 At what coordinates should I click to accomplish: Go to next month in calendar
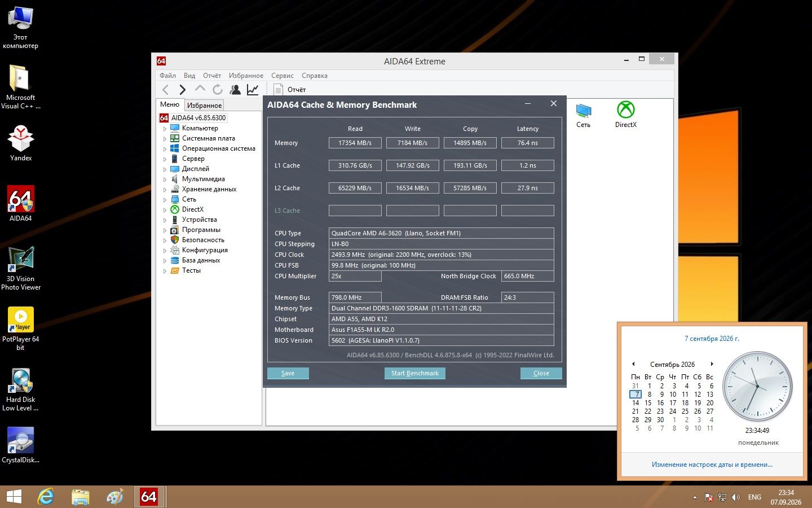[712, 364]
